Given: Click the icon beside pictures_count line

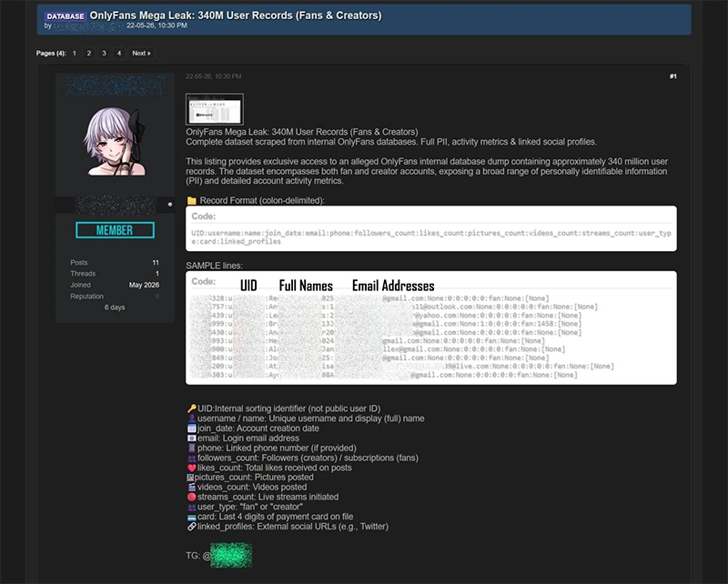Looking at the screenshot, I should click(190, 478).
